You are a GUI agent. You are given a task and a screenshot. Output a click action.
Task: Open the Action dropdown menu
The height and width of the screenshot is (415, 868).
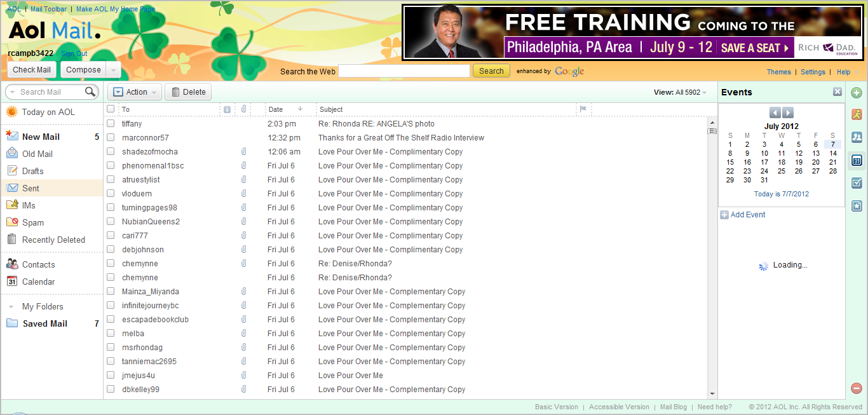(x=135, y=92)
